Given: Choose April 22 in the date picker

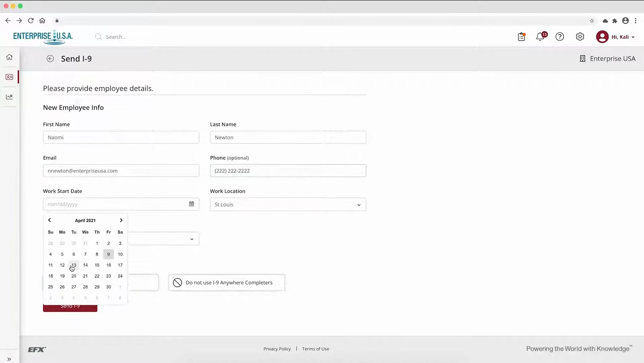Looking at the screenshot, I should coord(97,276).
